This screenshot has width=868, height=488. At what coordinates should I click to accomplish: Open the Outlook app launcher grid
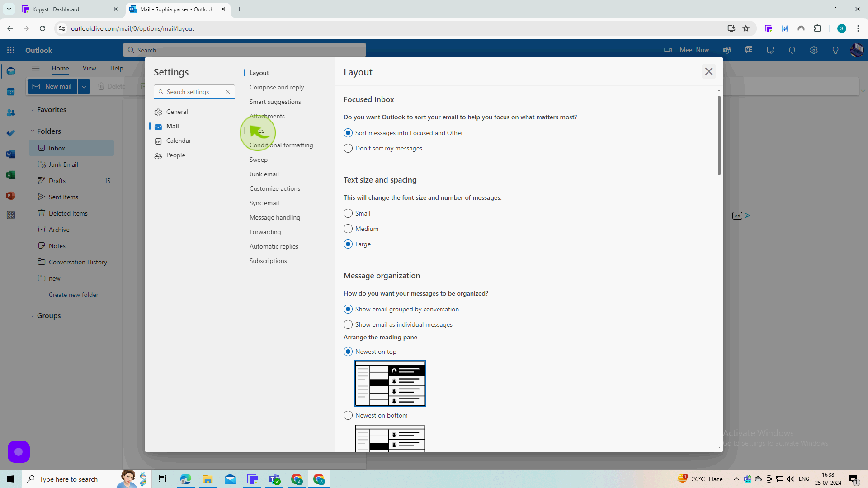(x=11, y=50)
